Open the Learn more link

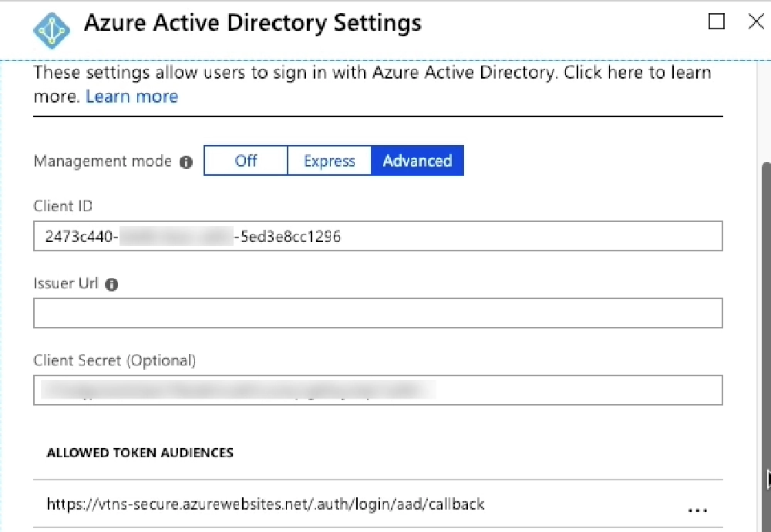click(x=132, y=96)
